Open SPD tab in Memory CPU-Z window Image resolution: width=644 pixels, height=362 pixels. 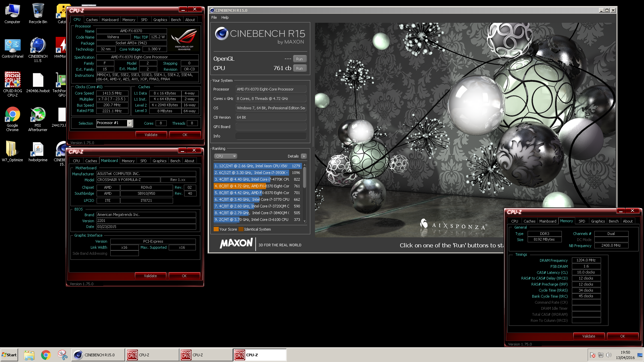click(582, 221)
